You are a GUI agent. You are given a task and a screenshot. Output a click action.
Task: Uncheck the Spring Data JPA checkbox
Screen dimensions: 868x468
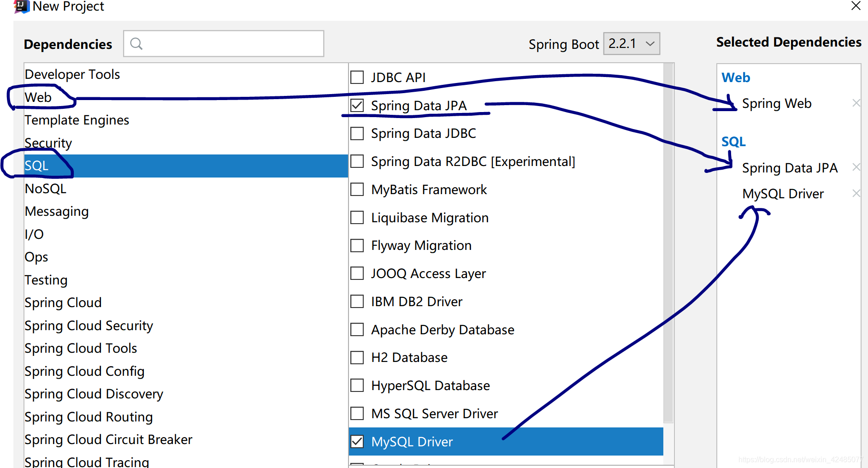point(357,105)
